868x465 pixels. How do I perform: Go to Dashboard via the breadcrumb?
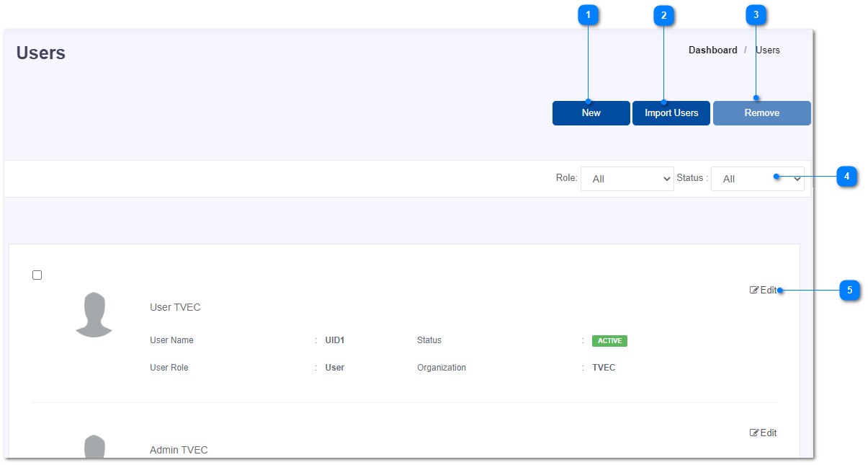[x=712, y=50]
